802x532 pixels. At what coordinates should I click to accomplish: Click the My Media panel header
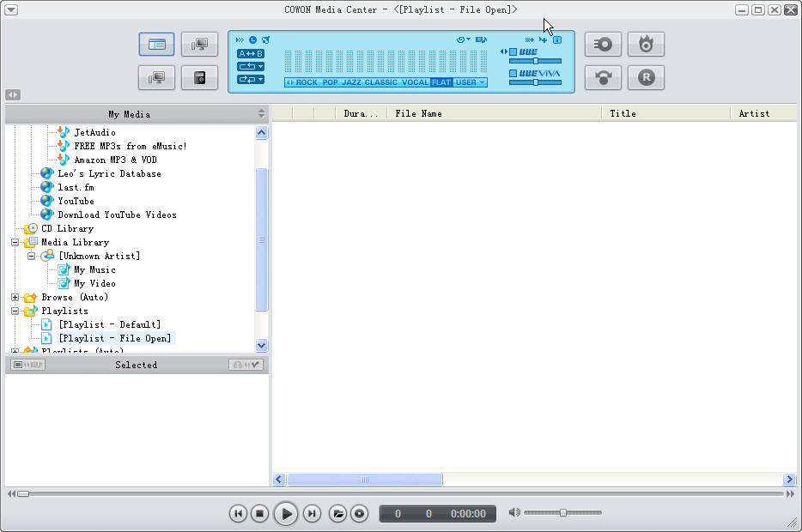pyautogui.click(x=137, y=114)
